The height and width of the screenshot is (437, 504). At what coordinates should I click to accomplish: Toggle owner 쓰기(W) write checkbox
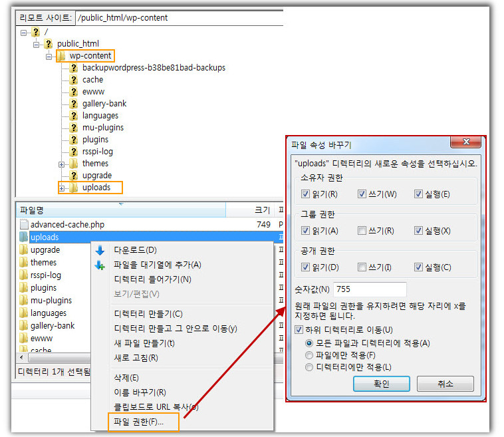click(x=362, y=194)
